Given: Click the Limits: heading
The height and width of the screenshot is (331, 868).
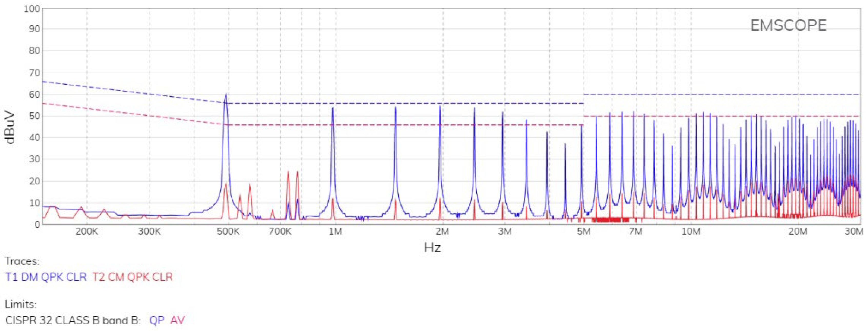Looking at the screenshot, I should coord(21,304).
